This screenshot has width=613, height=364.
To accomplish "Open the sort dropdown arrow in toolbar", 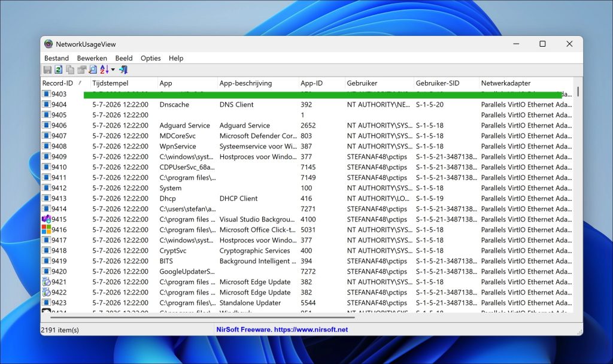I will pyautogui.click(x=113, y=69).
